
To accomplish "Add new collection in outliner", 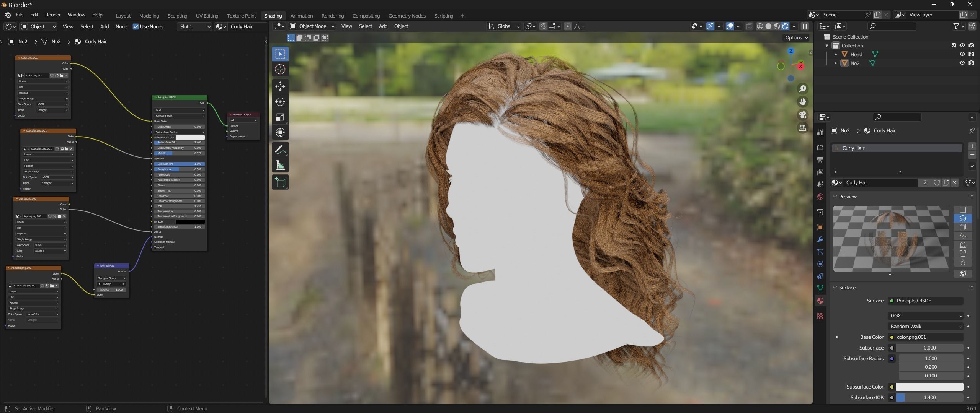I will (x=972, y=26).
